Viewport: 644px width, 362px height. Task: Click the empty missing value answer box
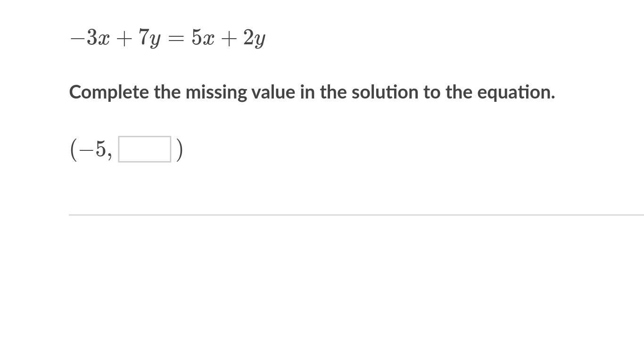pyautogui.click(x=144, y=149)
